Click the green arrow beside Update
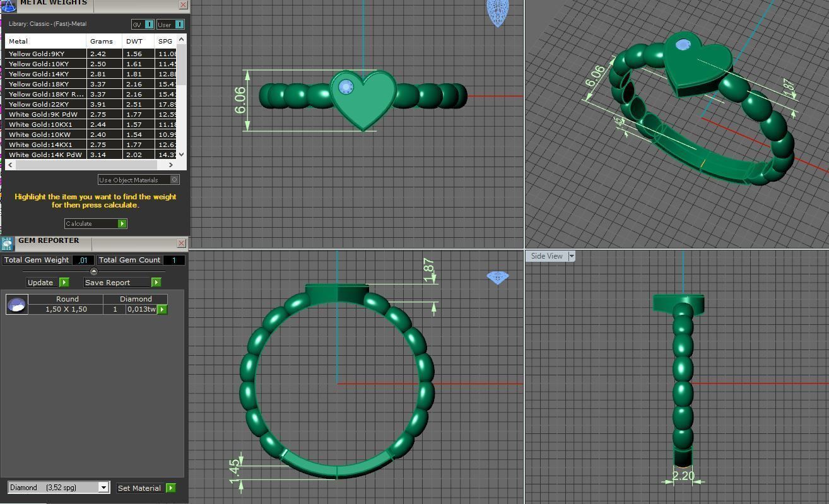The image size is (829, 504). click(64, 283)
